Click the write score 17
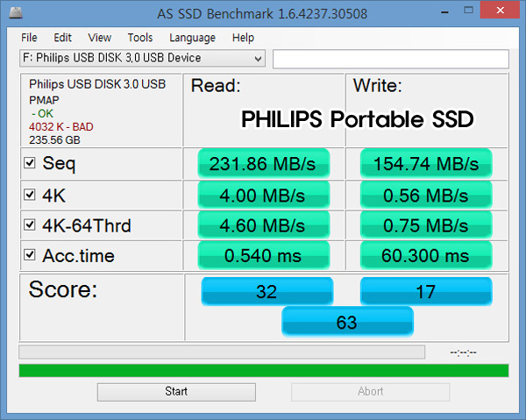The height and width of the screenshot is (420, 526). (x=426, y=291)
